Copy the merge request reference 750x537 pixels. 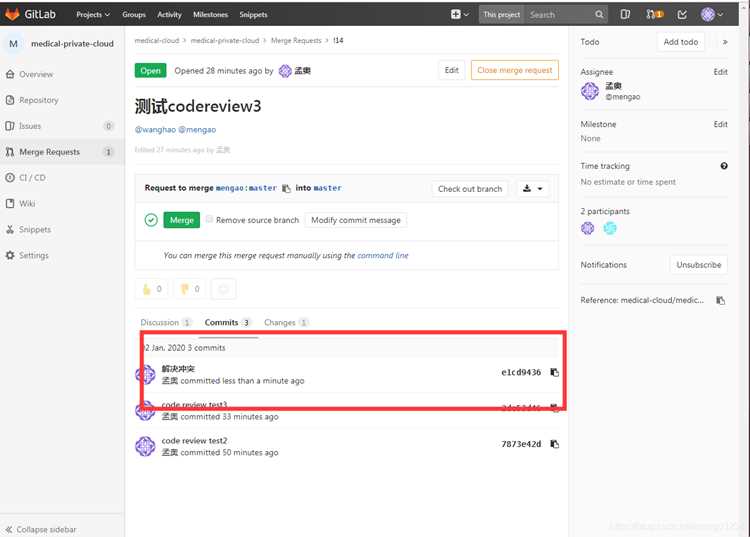click(721, 300)
